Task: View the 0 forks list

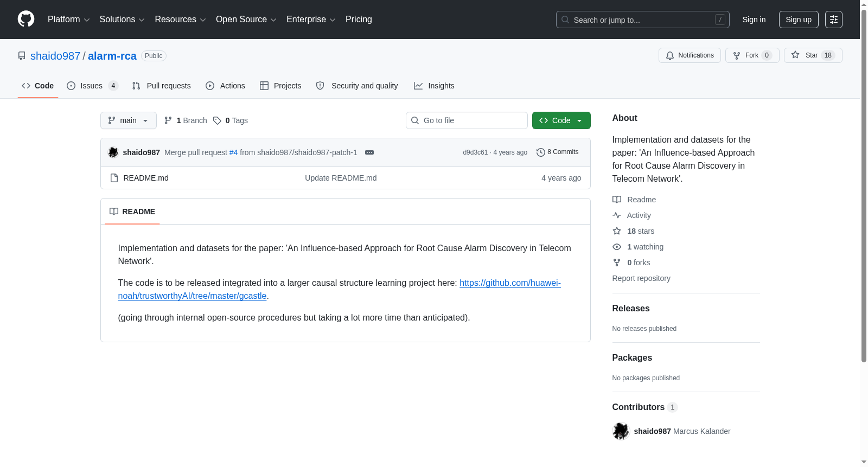Action: tap(631, 263)
